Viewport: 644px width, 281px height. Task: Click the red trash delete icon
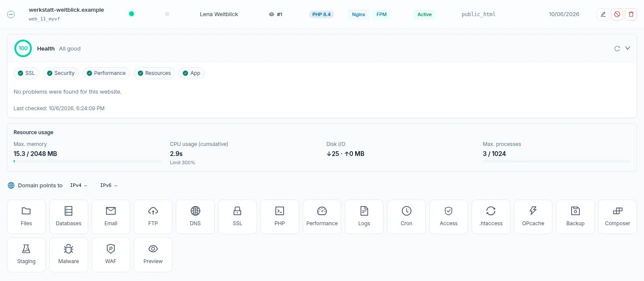click(x=631, y=14)
